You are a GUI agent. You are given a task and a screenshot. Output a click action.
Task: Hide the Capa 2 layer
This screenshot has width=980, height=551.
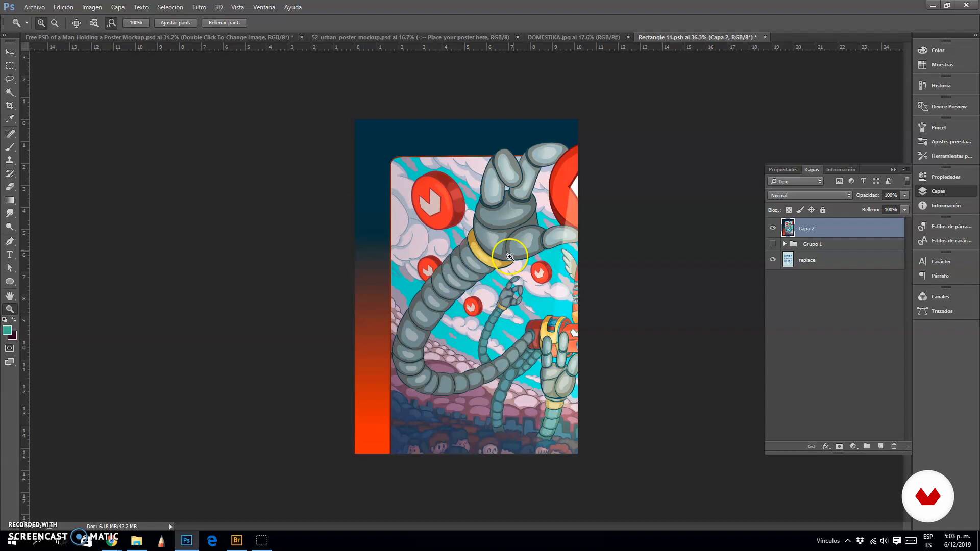click(x=772, y=228)
